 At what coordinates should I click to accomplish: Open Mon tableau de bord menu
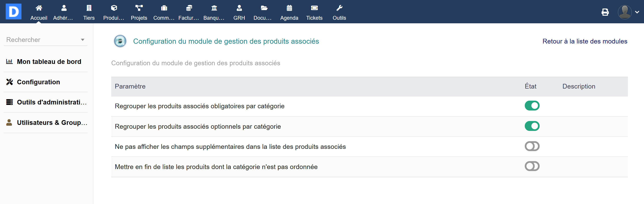tap(49, 62)
